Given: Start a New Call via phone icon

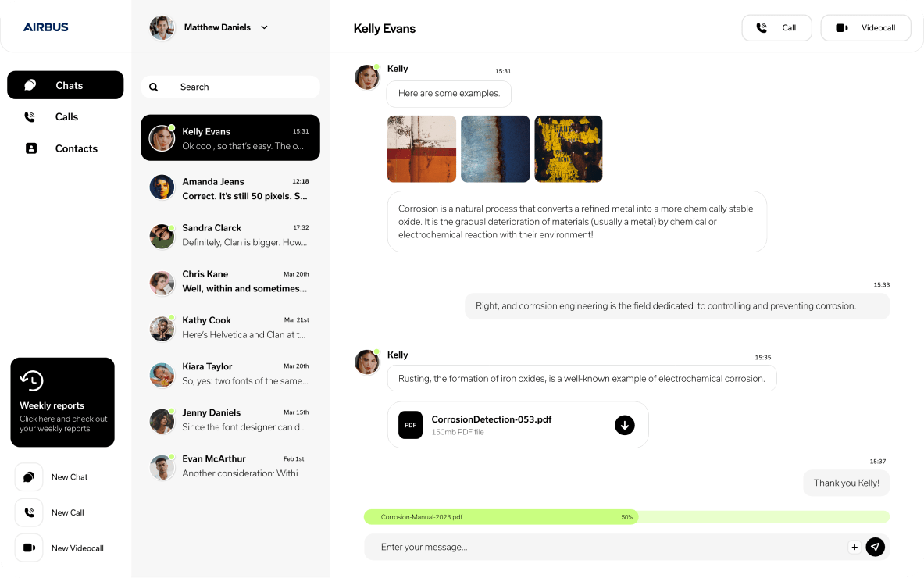Looking at the screenshot, I should pyautogui.click(x=29, y=512).
